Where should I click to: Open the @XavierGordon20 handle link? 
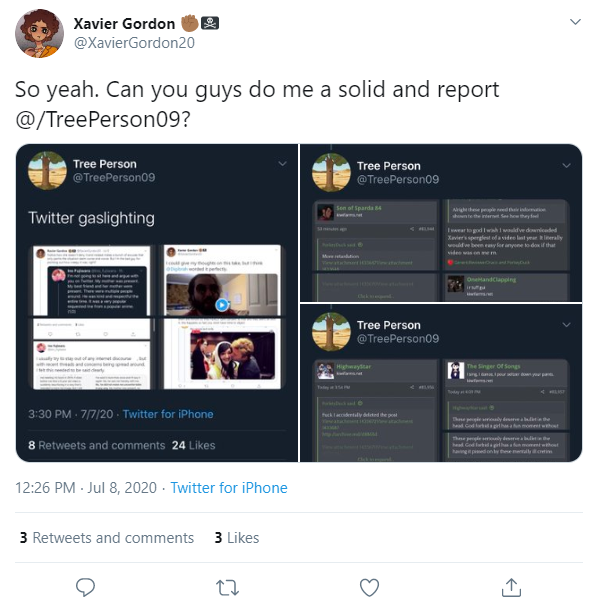134,43
